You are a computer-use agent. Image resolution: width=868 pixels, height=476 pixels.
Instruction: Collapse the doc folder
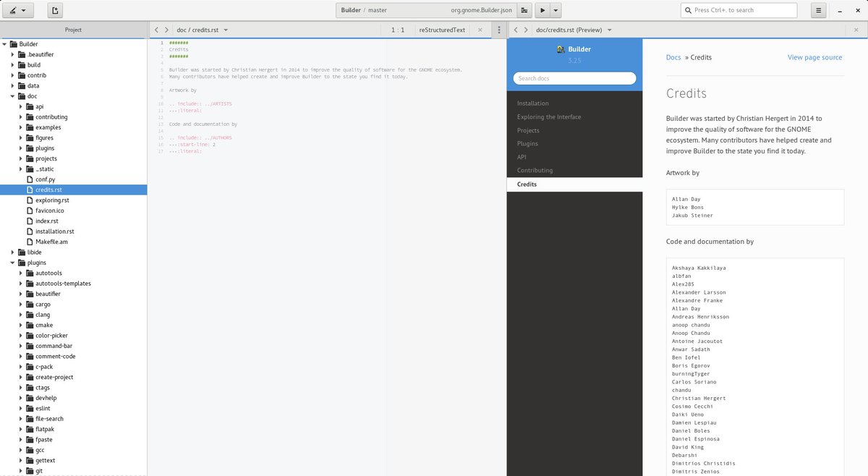point(13,96)
